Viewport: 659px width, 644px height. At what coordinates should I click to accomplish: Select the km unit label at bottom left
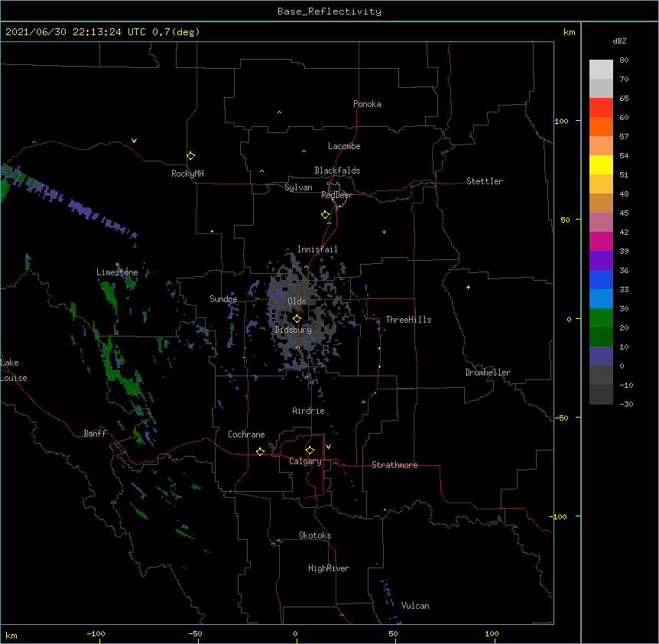(11, 636)
